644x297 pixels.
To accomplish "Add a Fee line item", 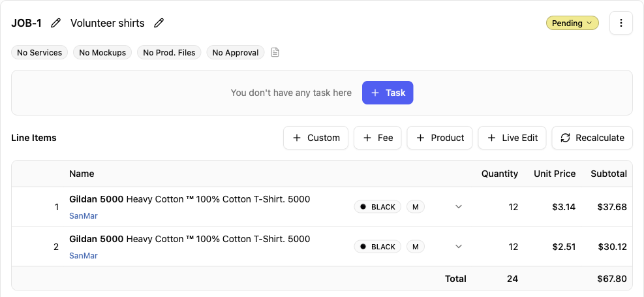I will pos(377,138).
